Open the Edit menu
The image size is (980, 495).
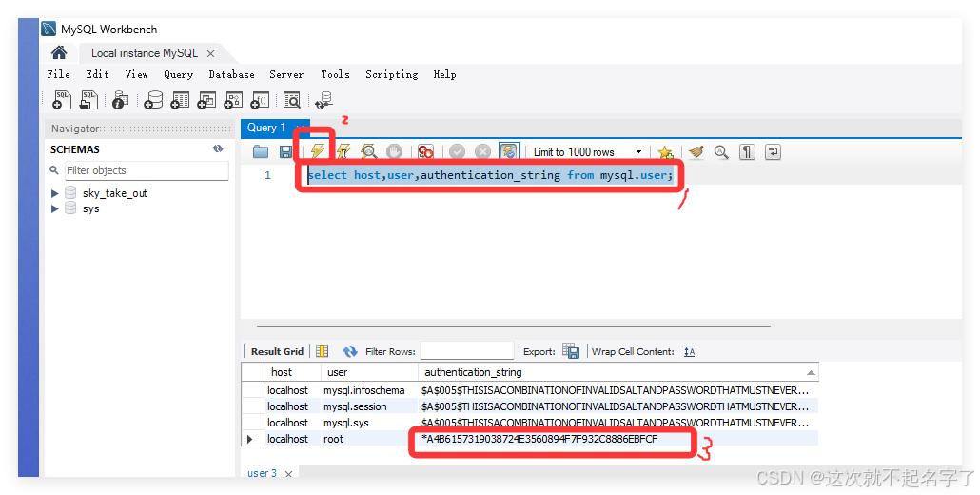97,74
